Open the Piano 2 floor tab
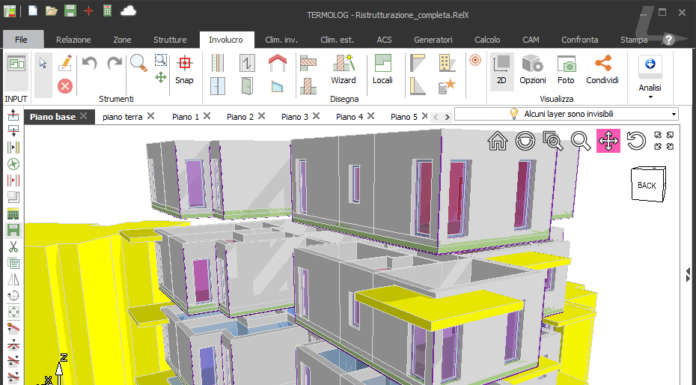 (x=240, y=117)
